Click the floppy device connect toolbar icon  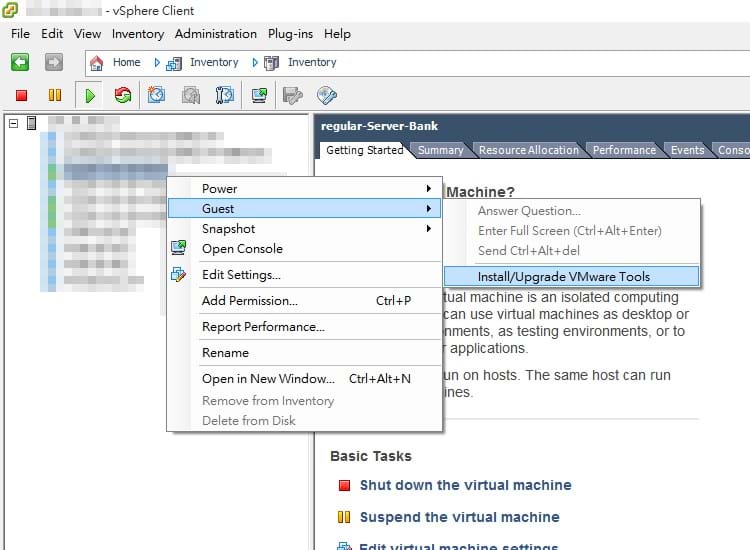tap(292, 95)
